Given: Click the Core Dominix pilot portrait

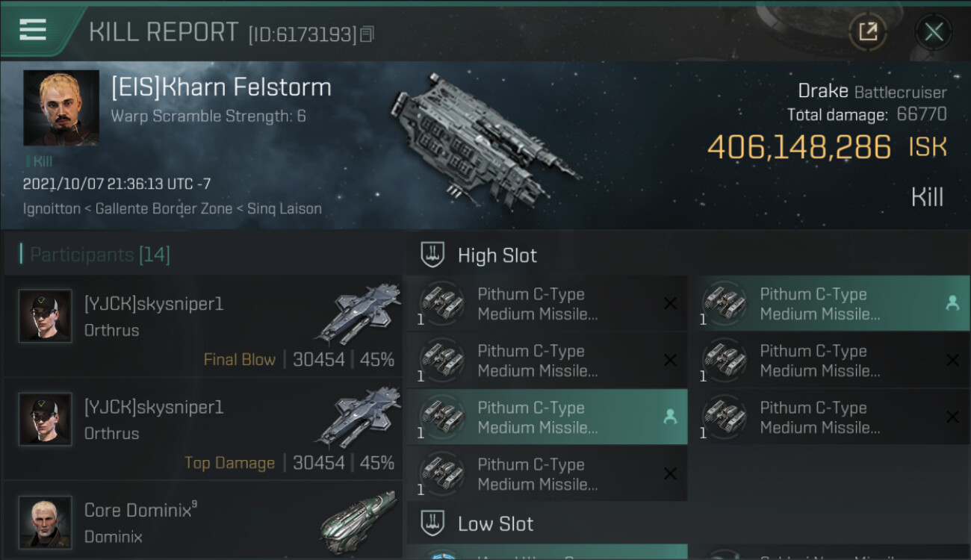Looking at the screenshot, I should tap(46, 522).
